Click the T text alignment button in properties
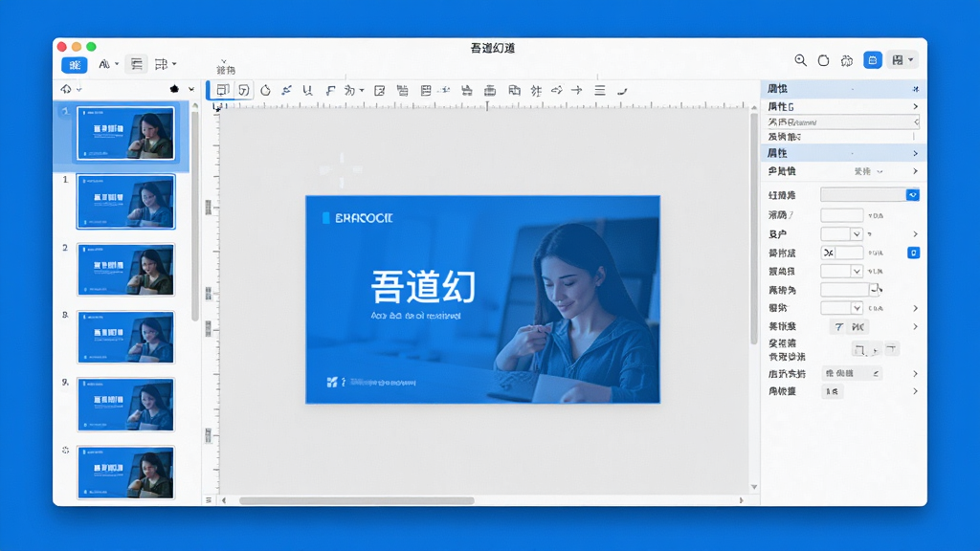This screenshot has height=551, width=980. (838, 327)
